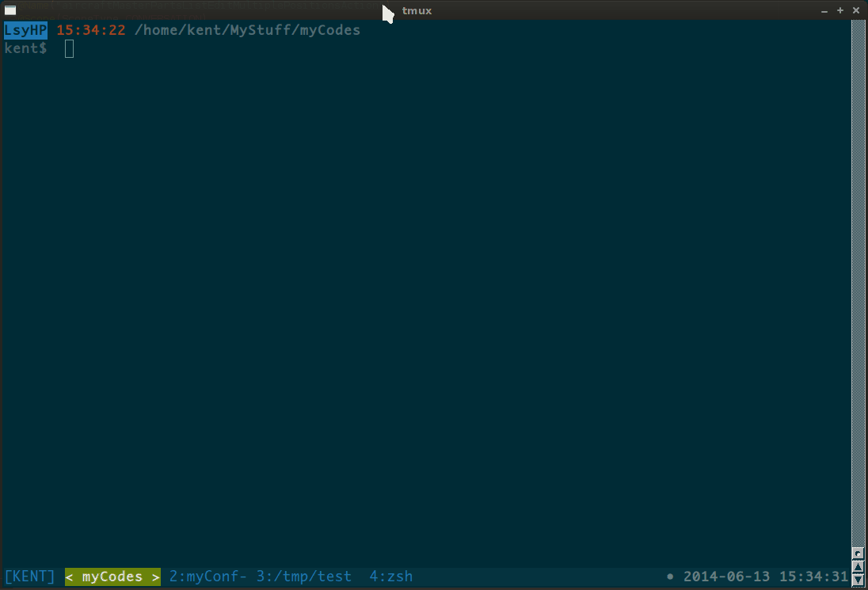
Task: Click the /home/kent/MyStuff/myCodes path text
Action: click(247, 30)
